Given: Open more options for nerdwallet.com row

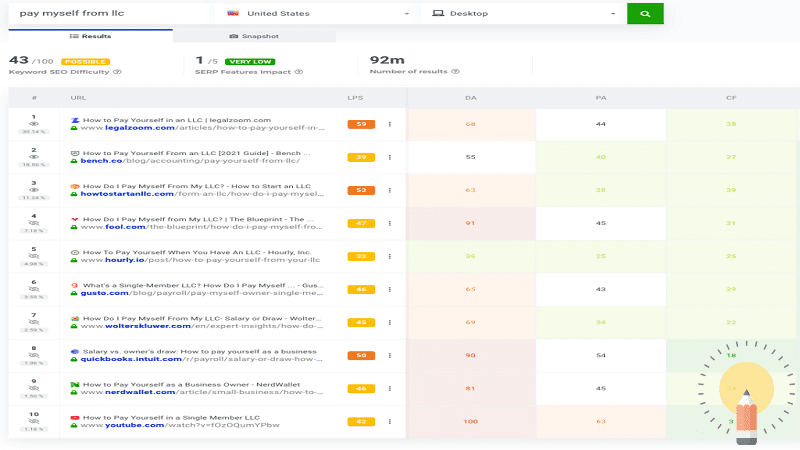Looking at the screenshot, I should tap(390, 389).
